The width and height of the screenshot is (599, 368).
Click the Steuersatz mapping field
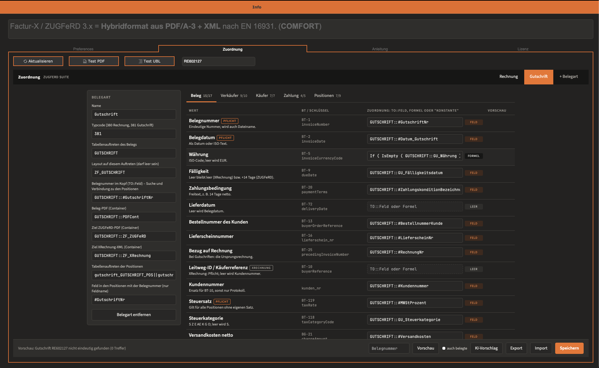coord(415,303)
